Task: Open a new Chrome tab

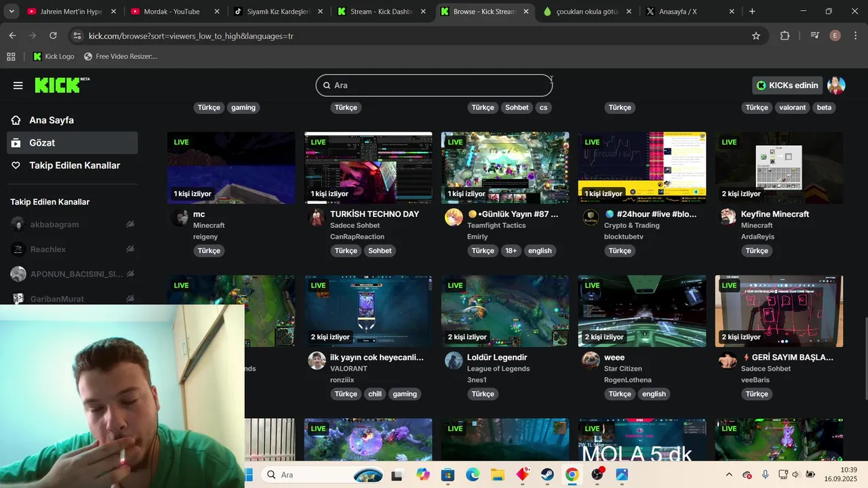Action: (752, 12)
